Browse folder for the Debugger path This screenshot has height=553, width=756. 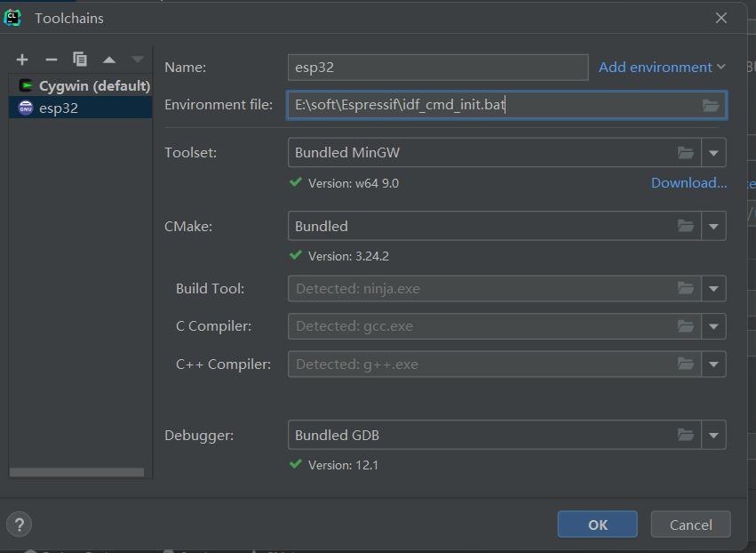(x=685, y=435)
